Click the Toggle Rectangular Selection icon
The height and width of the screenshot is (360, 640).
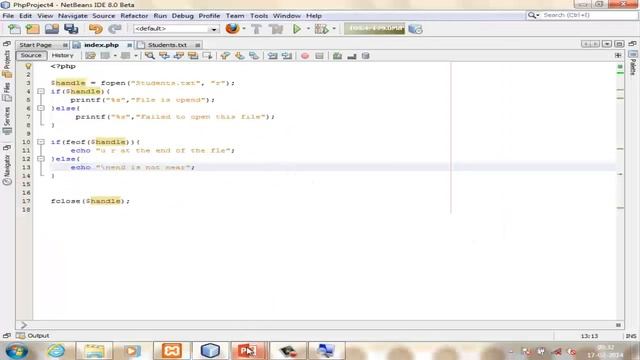[207, 56]
